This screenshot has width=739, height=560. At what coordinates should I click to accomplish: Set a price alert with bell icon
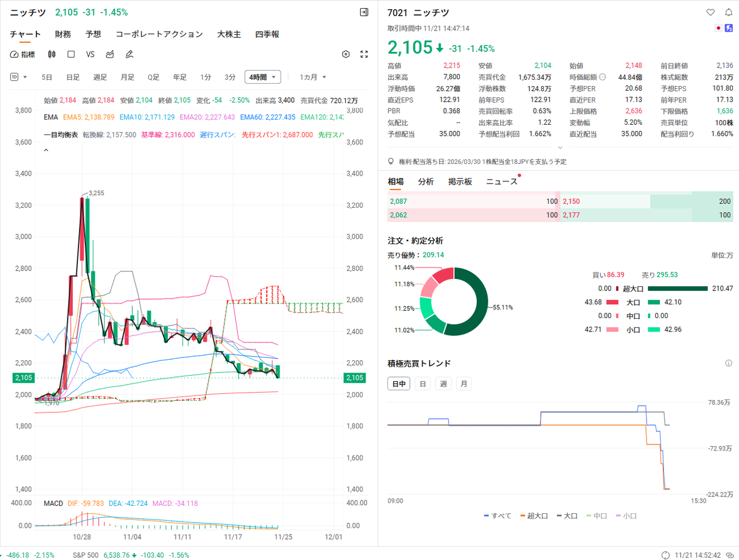pos(729,12)
